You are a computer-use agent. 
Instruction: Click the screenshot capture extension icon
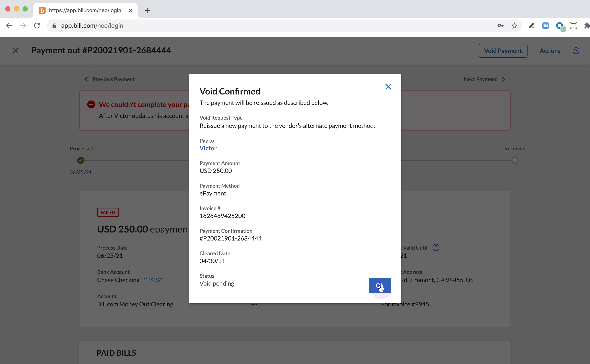[573, 25]
